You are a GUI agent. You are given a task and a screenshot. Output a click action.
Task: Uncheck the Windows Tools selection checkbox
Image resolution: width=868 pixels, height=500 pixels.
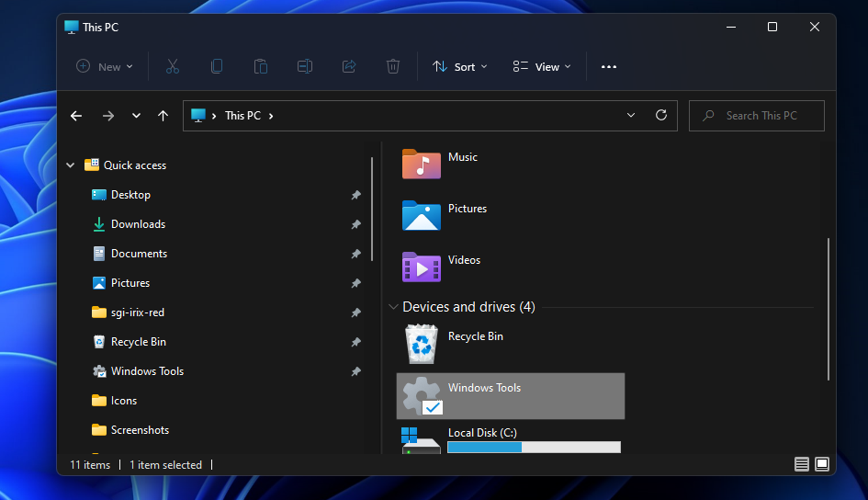(433, 407)
